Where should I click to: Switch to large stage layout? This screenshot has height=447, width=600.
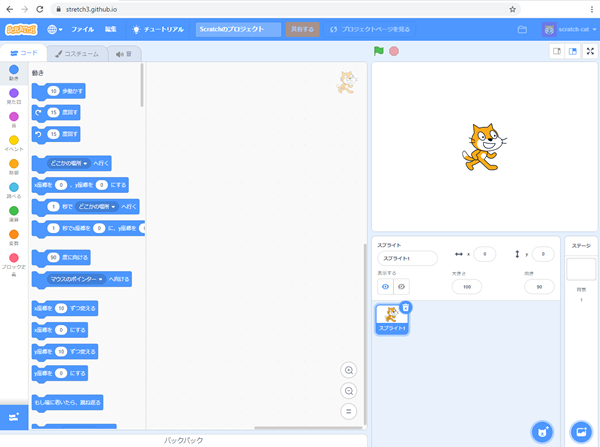[572, 51]
